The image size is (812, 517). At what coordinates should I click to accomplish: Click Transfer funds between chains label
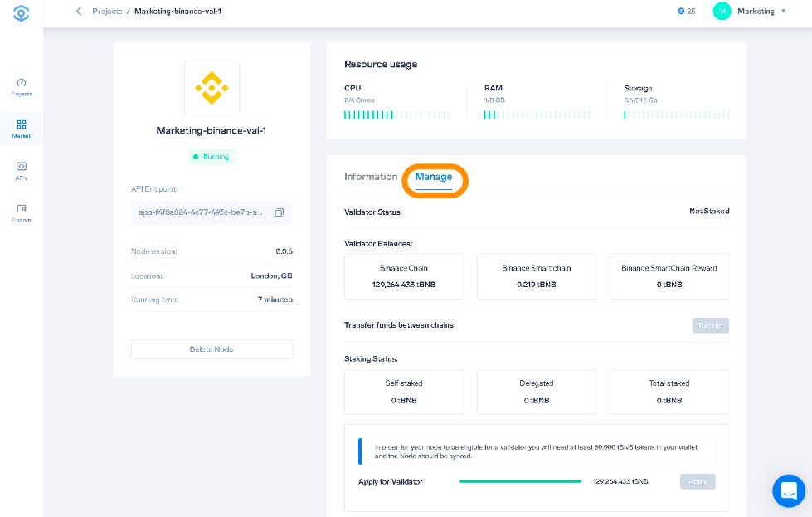[x=399, y=325]
